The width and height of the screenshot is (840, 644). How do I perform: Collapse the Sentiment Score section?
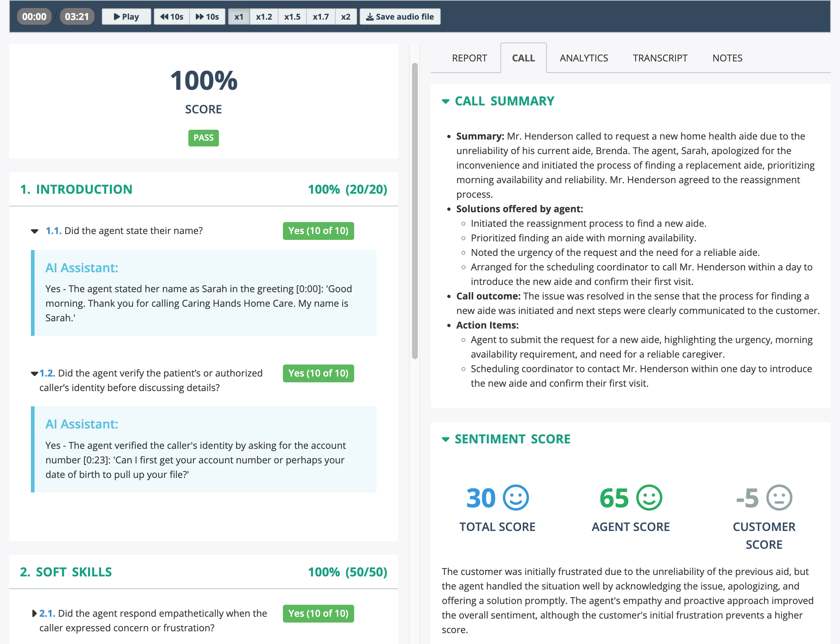click(445, 439)
